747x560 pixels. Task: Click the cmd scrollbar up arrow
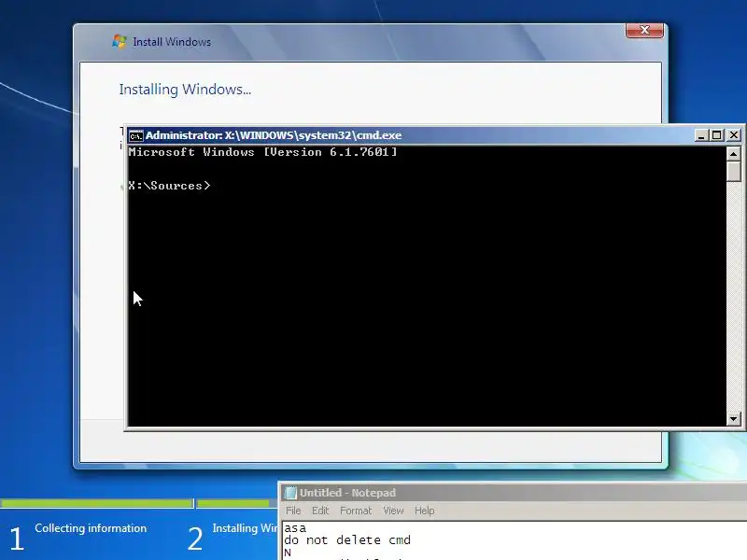tap(733, 154)
